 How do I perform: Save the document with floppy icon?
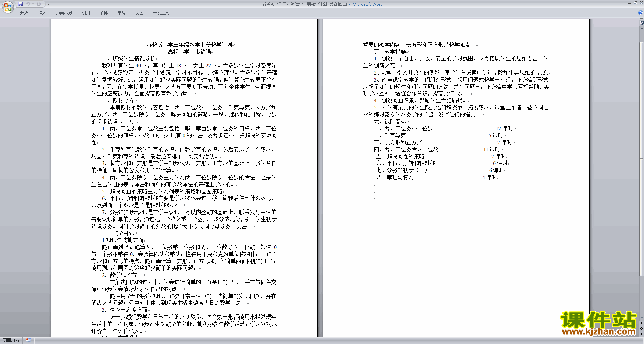pyautogui.click(x=20, y=4)
